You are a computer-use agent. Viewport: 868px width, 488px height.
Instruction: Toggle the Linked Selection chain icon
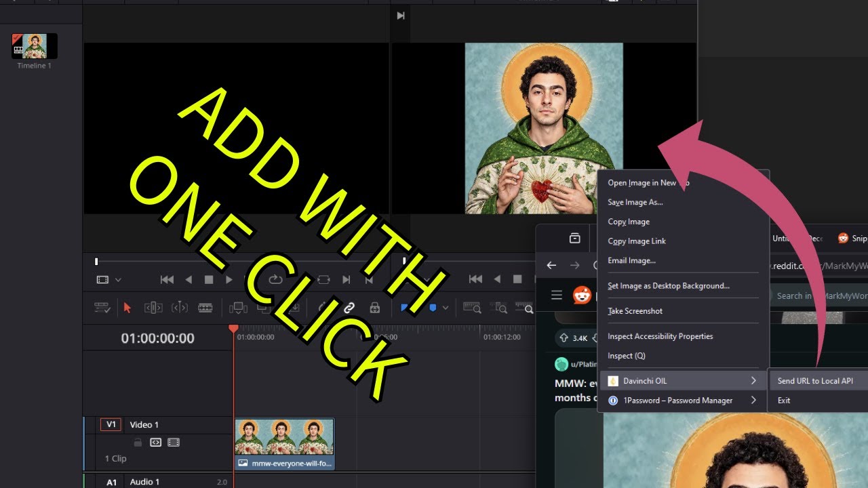click(349, 308)
